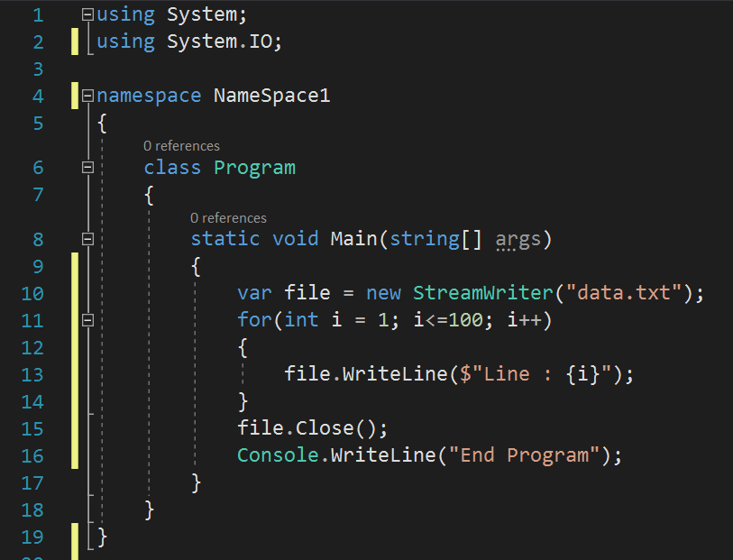Click the var keyword on line 10
This screenshot has height=560, width=733.
coord(255,293)
